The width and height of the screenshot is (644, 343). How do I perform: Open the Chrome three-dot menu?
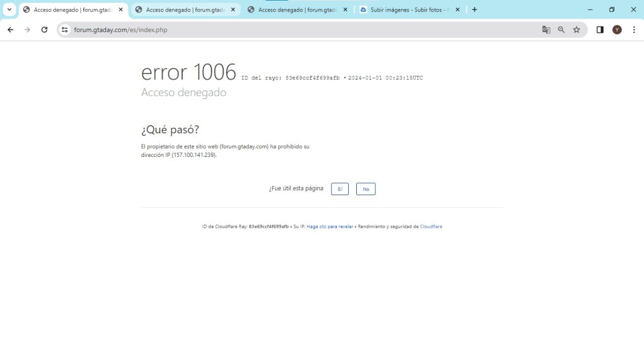[x=634, y=30]
